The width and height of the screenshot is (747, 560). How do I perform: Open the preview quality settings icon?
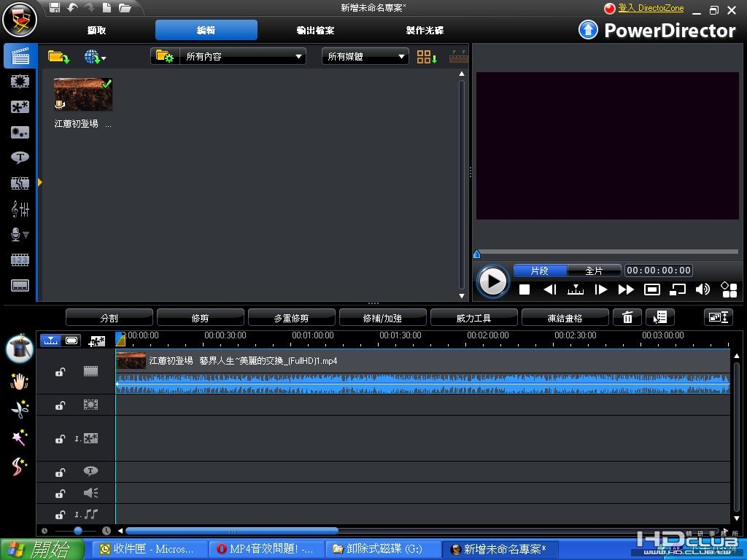(729, 289)
